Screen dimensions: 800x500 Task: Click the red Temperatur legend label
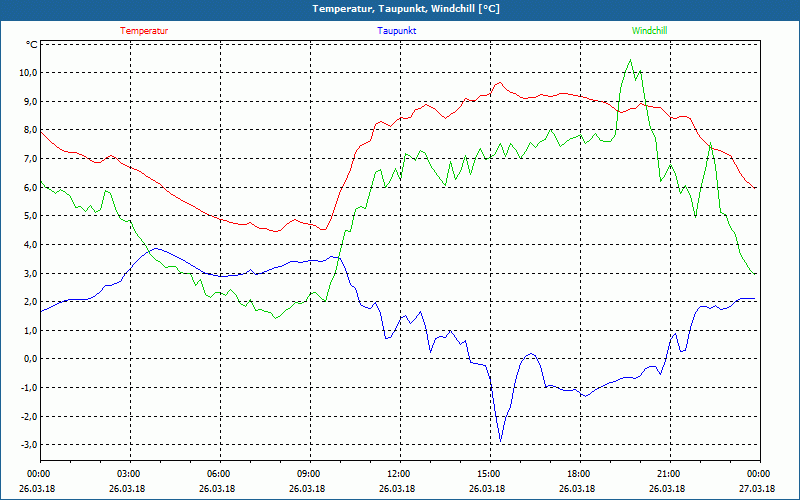(x=144, y=31)
